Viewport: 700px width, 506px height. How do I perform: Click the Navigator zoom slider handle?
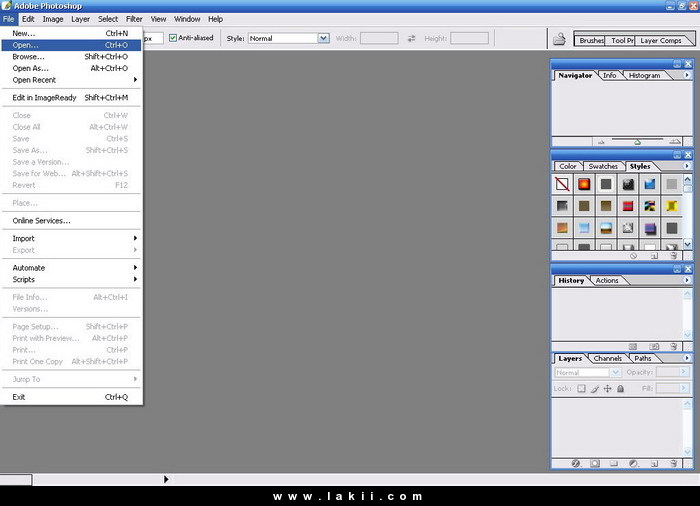[638, 142]
